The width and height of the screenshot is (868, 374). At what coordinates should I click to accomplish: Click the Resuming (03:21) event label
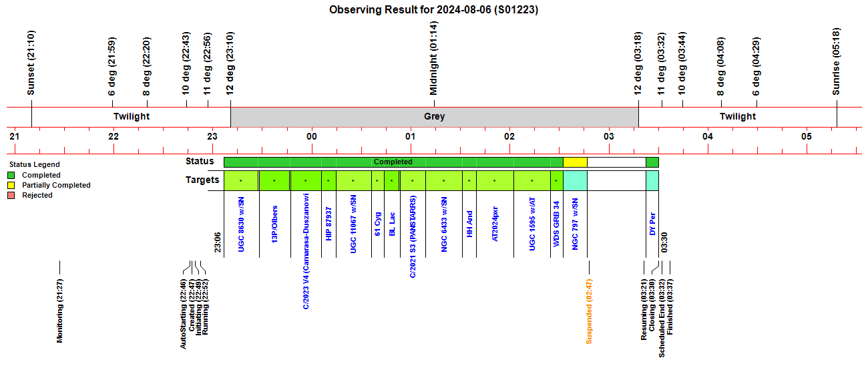point(644,310)
